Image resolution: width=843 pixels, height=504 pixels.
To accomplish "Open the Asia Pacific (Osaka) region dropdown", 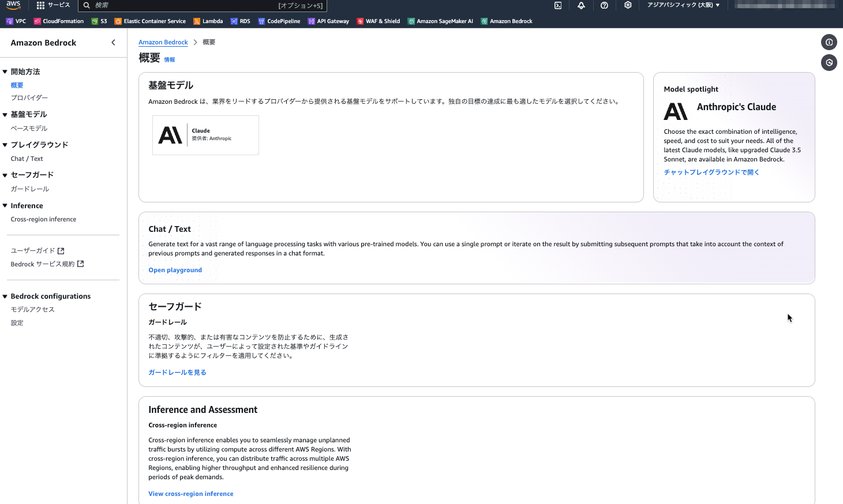I will click(683, 5).
